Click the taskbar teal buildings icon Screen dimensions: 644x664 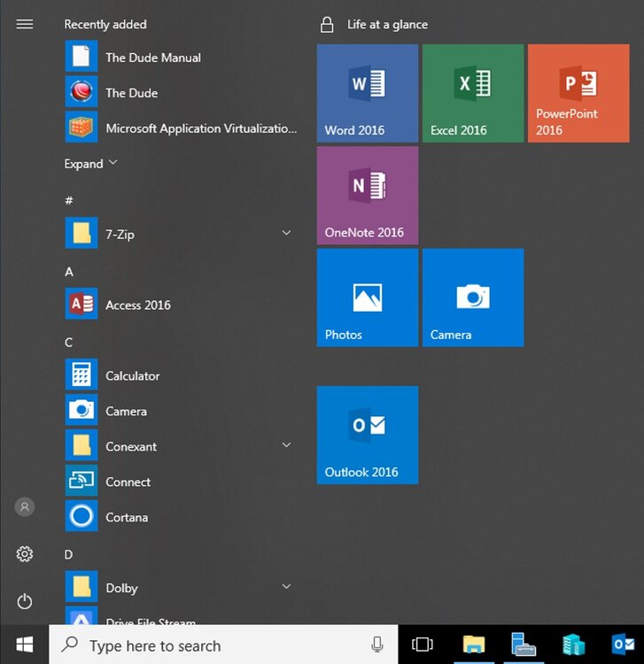573,645
